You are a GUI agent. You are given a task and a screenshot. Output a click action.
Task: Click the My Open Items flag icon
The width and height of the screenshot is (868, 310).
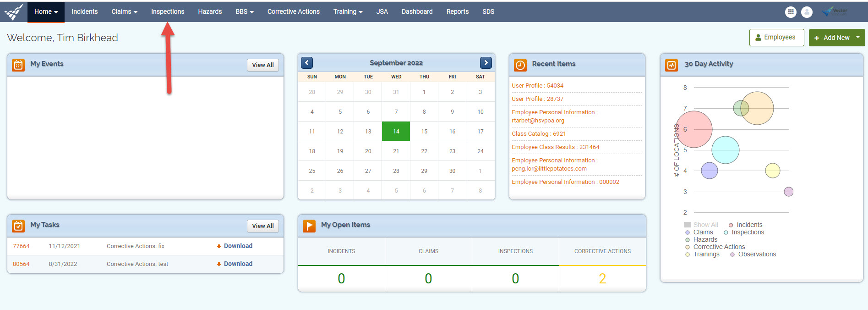[x=309, y=226]
